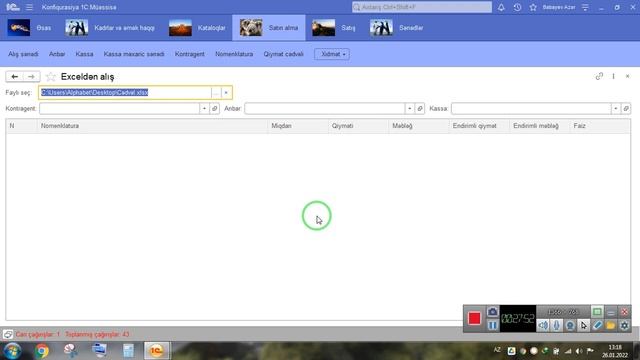This screenshot has width=640, height=360.
Task: Clear the selected file path
Action: pyautogui.click(x=226, y=93)
